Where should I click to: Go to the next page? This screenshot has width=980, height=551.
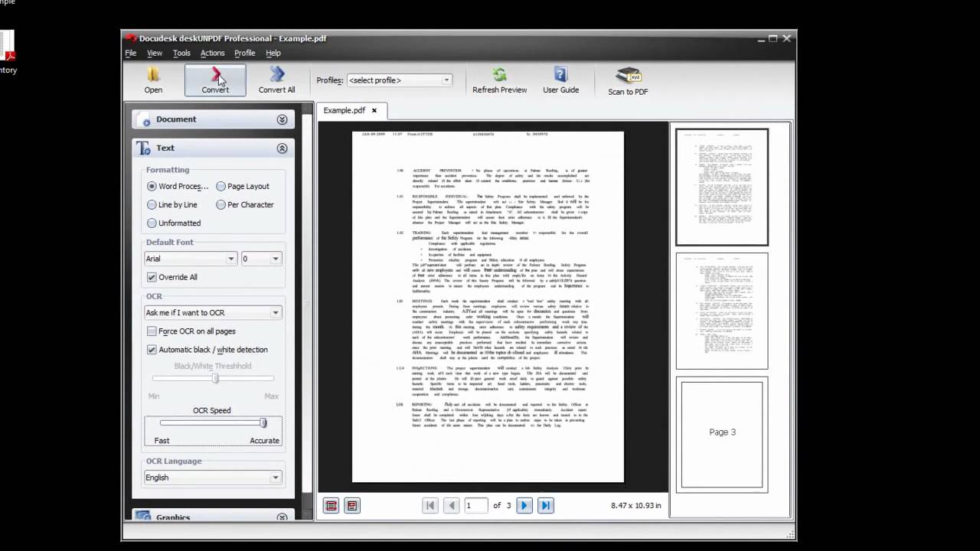tap(524, 505)
